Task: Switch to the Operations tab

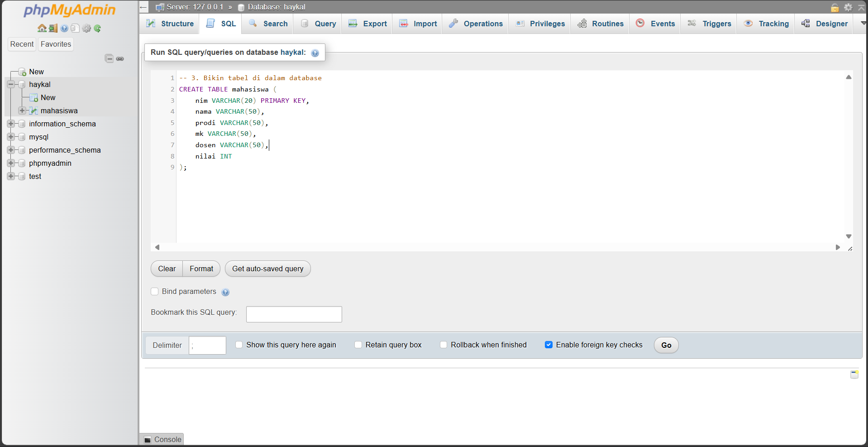Action: coord(476,24)
